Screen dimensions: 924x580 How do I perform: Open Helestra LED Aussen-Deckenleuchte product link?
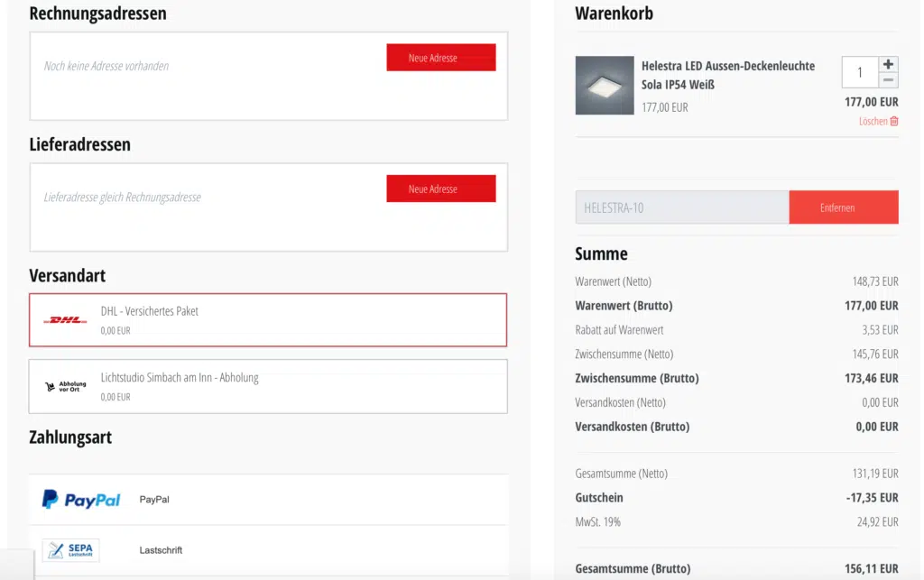728,75
